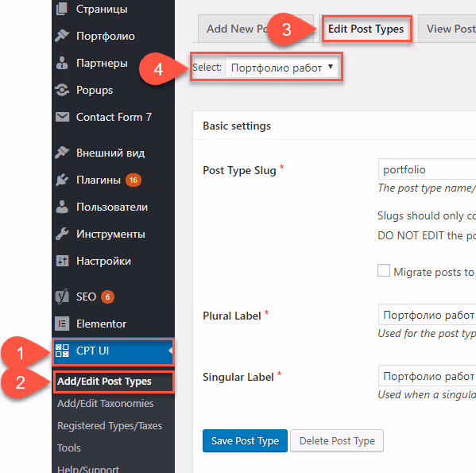The height and width of the screenshot is (473, 476).
Task: Open the Select post type dropdown
Action: point(282,67)
